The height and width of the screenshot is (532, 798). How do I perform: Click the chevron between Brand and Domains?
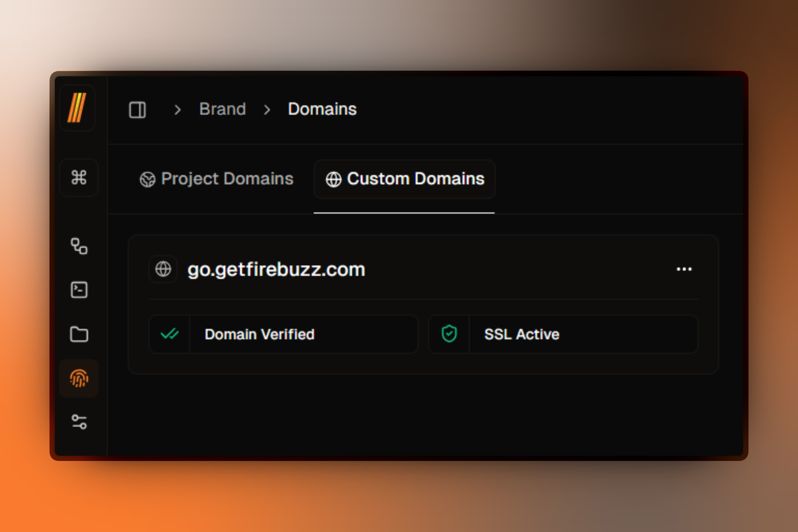click(x=267, y=110)
